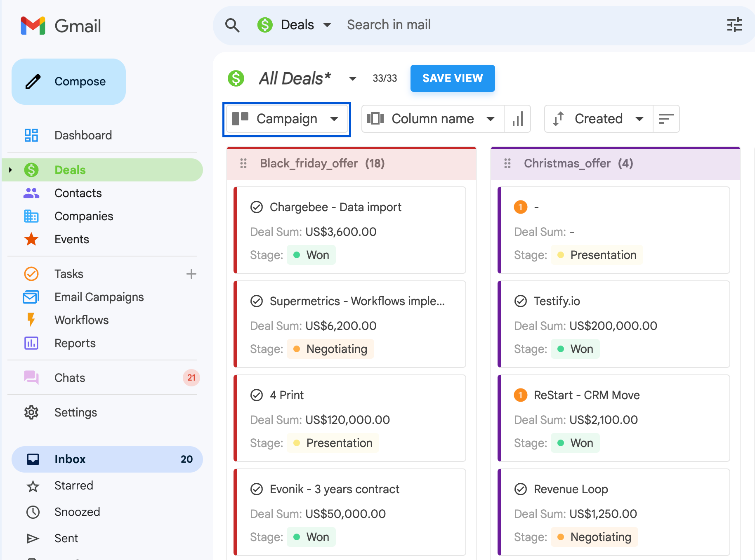
Task: Open the bar chart summary icon
Action: click(x=517, y=119)
